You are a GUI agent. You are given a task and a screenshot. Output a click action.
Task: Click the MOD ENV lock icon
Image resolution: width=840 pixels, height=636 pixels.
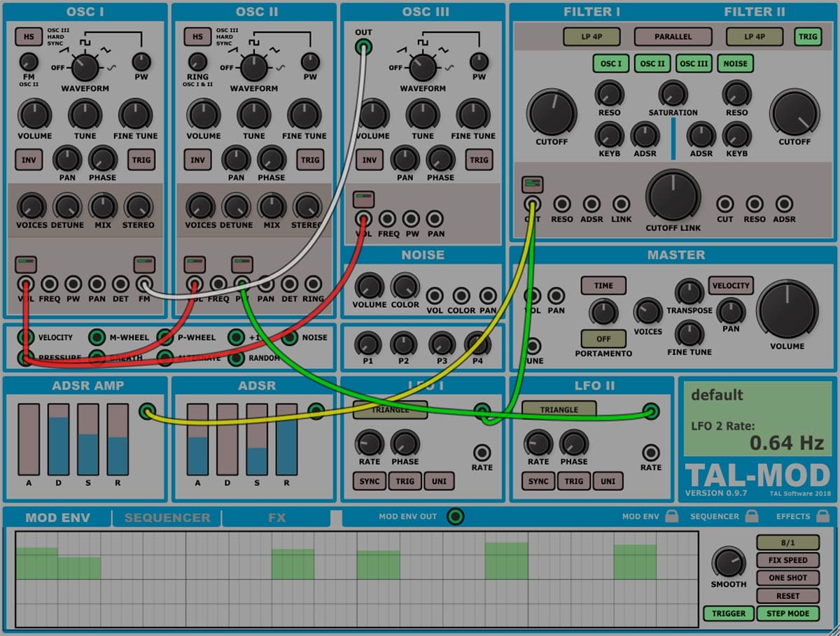671,516
